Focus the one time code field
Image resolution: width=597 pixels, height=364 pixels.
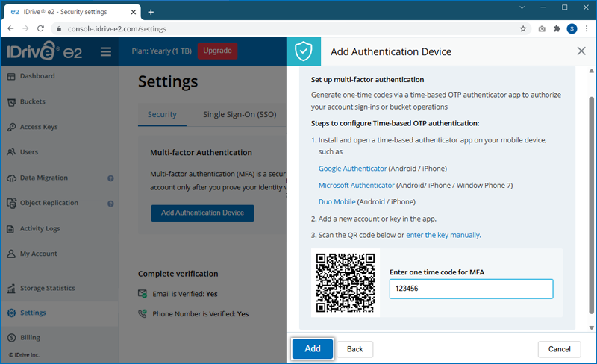pos(471,289)
